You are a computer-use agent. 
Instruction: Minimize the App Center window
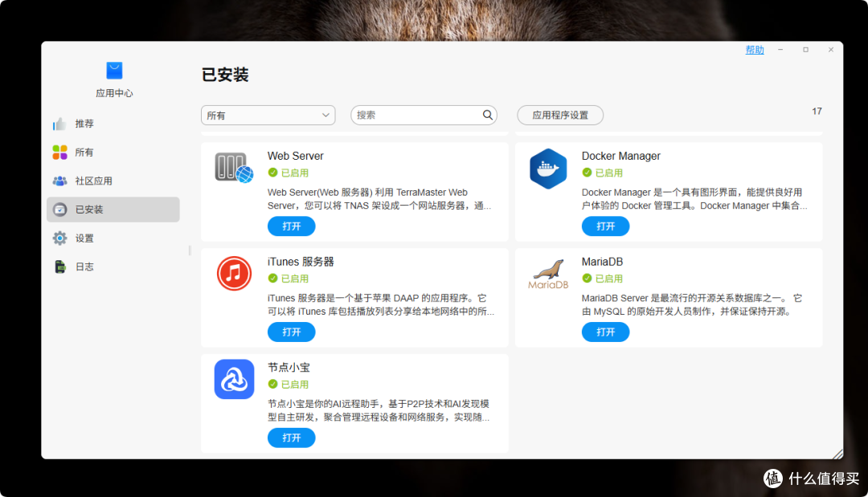point(780,50)
